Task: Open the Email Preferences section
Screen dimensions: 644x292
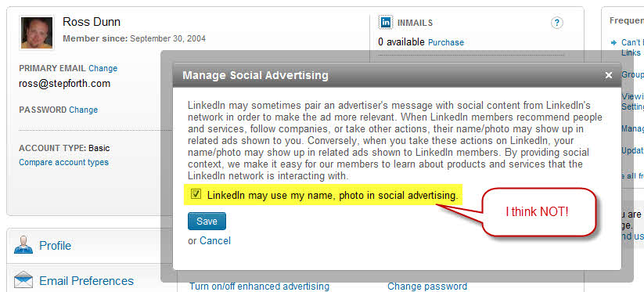Action: pyautogui.click(x=86, y=281)
